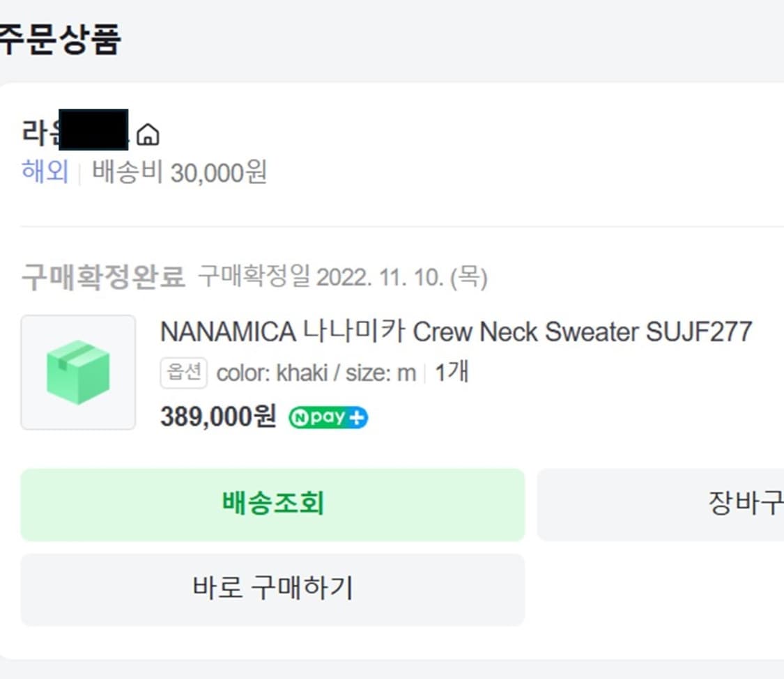
Task: Click the 1개 quantity text
Action: tap(452, 373)
